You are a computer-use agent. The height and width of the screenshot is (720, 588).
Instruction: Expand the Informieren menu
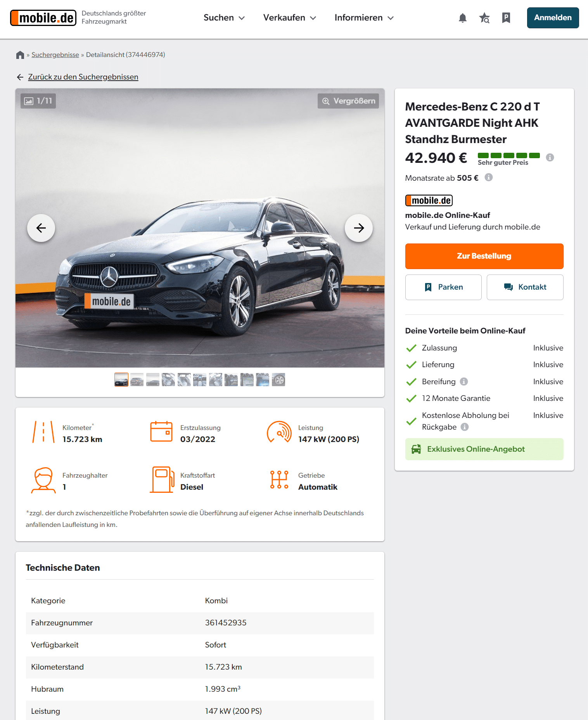[364, 18]
